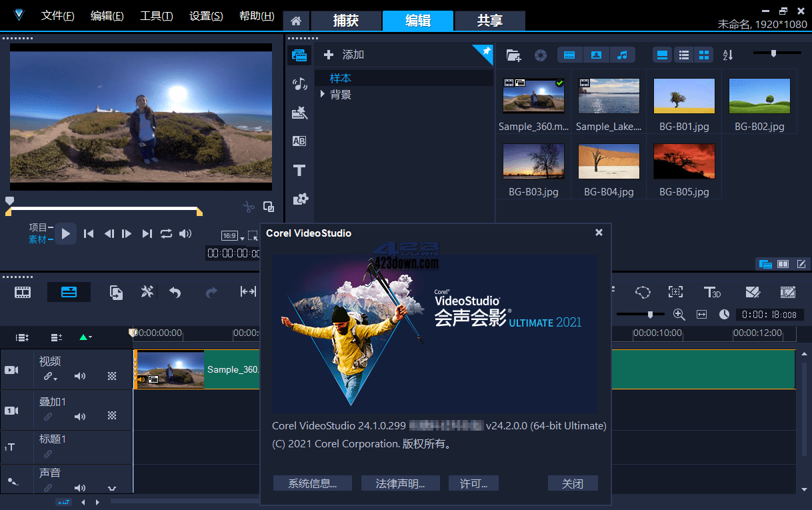Click the 系统信息 button in about dialog

point(312,483)
